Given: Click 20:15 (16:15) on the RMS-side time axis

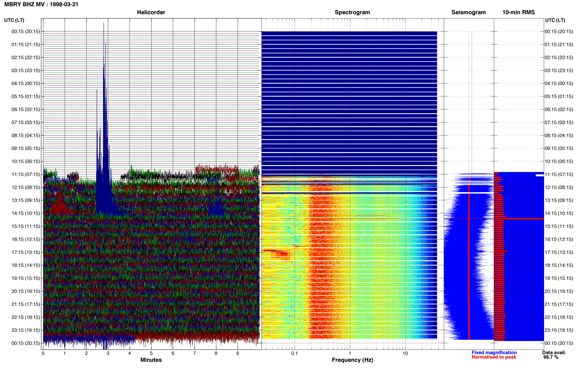Looking at the screenshot, I should 559,291.
